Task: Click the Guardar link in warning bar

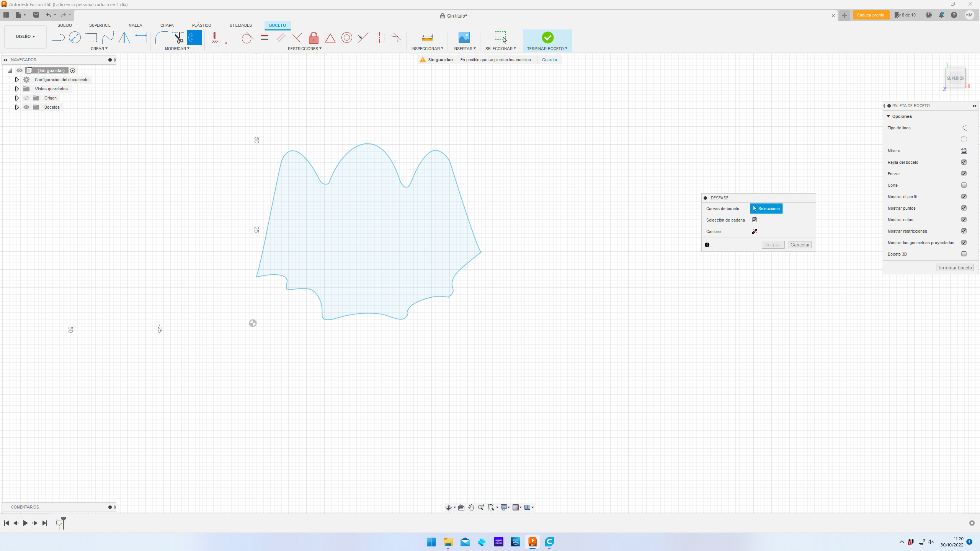Action: pos(549,60)
